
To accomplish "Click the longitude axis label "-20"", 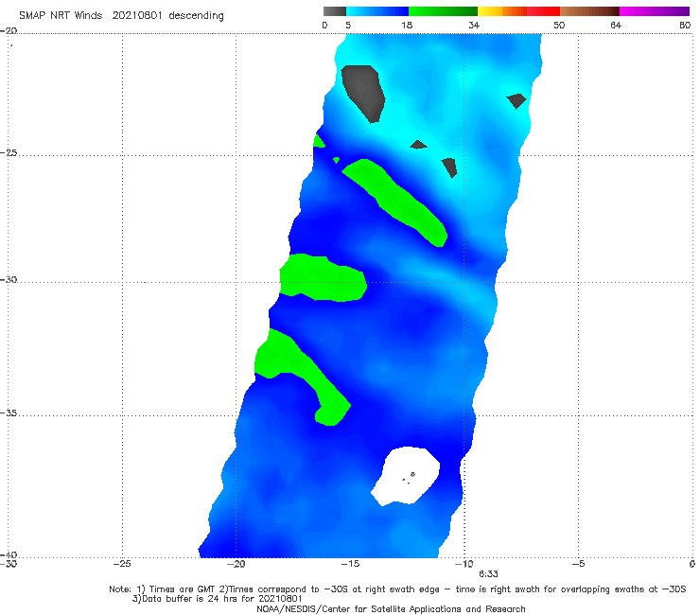I will tap(236, 564).
